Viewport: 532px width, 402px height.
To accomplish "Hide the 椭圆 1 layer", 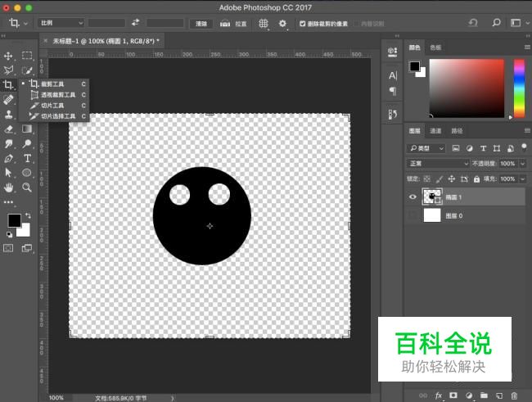I will click(413, 196).
